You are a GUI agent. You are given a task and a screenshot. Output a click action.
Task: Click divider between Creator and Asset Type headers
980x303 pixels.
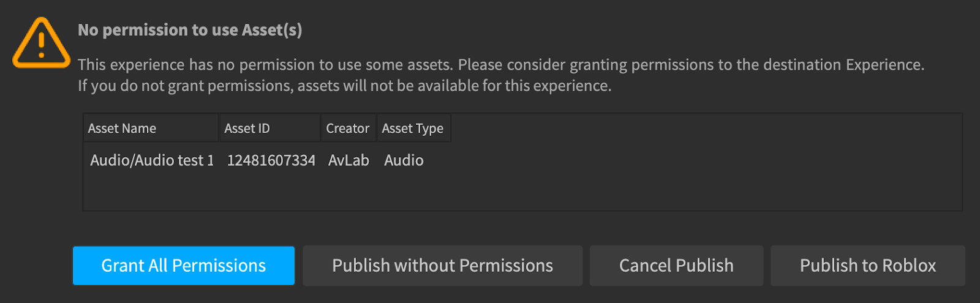pyautogui.click(x=376, y=128)
